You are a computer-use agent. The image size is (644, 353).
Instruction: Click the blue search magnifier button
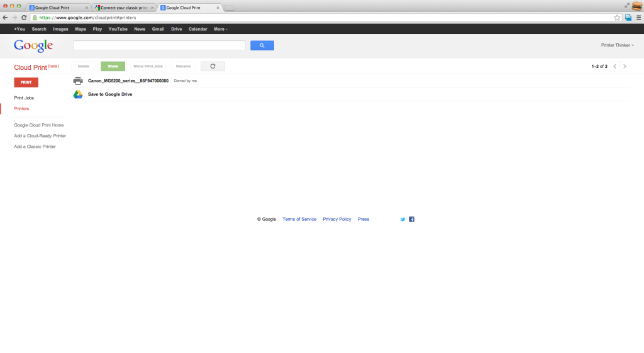262,45
